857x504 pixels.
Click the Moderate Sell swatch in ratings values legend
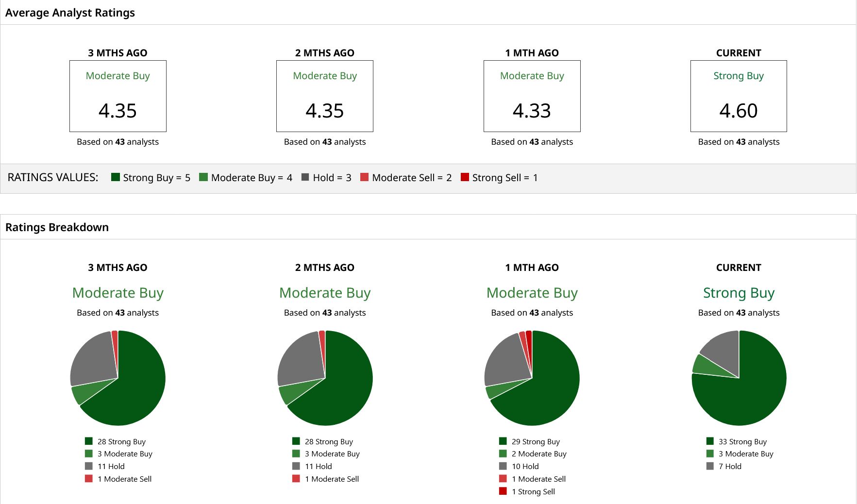[364, 177]
